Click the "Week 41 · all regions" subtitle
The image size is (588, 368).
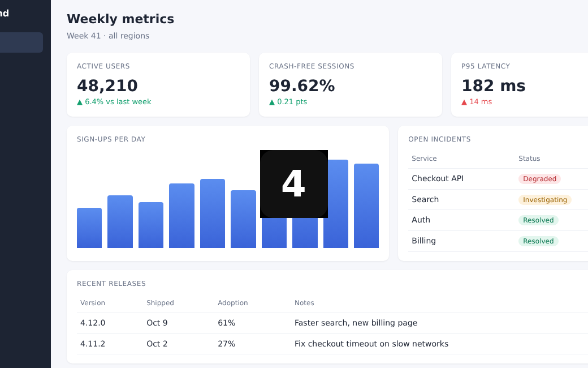point(108,36)
